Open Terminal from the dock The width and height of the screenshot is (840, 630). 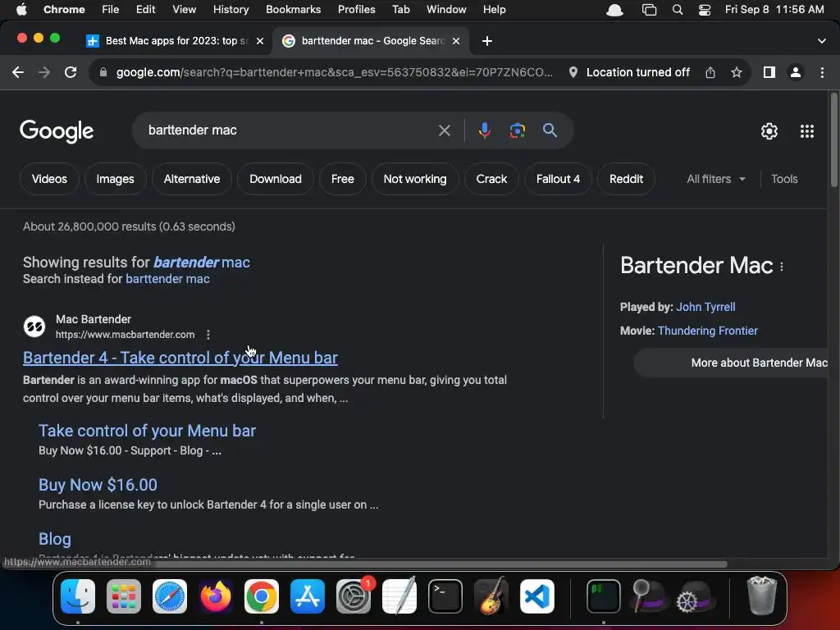[x=445, y=597]
